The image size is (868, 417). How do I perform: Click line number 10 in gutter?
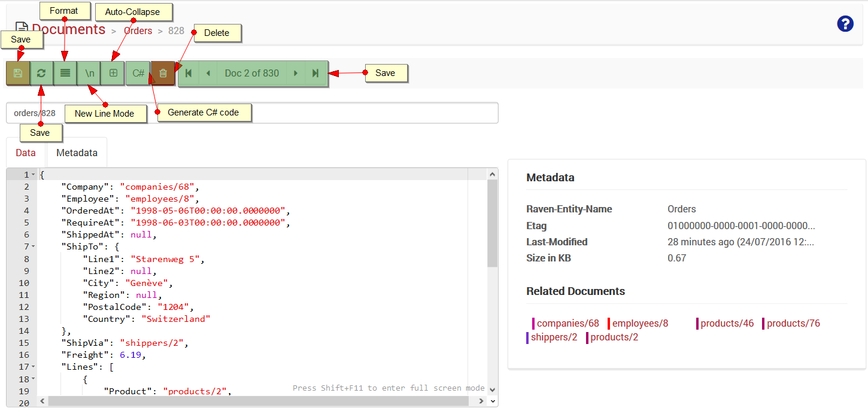coord(23,283)
